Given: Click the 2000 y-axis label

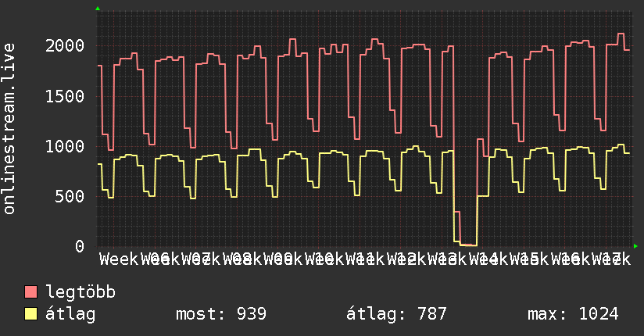Looking at the screenshot, I should click(65, 45).
